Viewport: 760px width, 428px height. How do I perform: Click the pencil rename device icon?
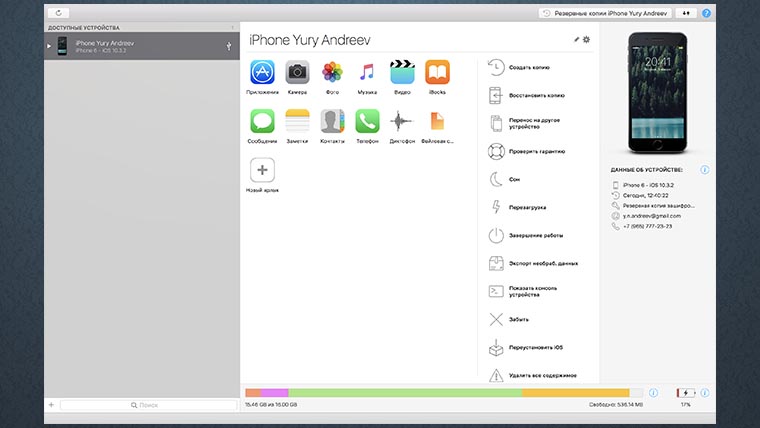pyautogui.click(x=576, y=40)
